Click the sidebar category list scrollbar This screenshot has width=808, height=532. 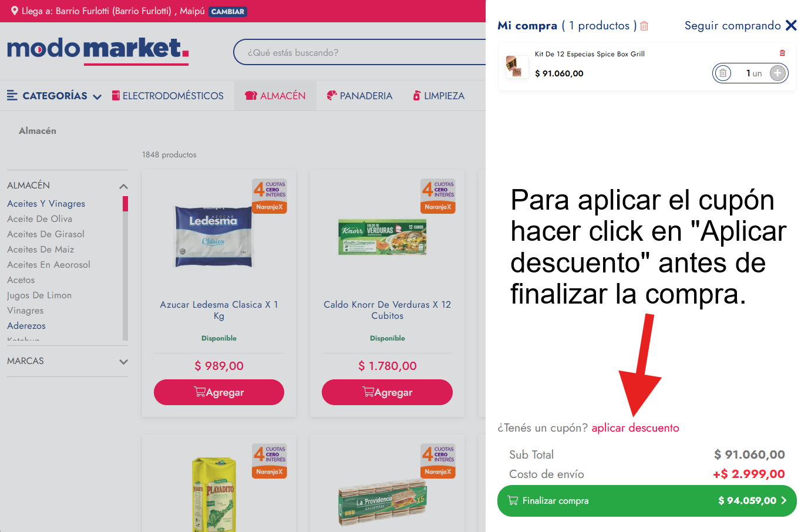(125, 268)
